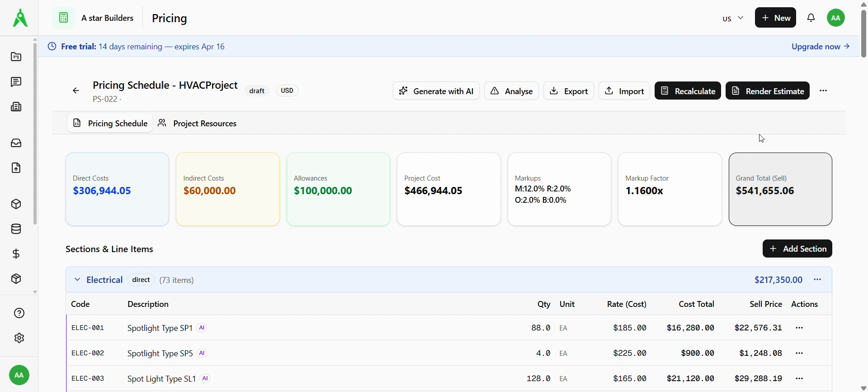
Task: Click the dollar sign sidebar icon
Action: pyautogui.click(x=16, y=254)
